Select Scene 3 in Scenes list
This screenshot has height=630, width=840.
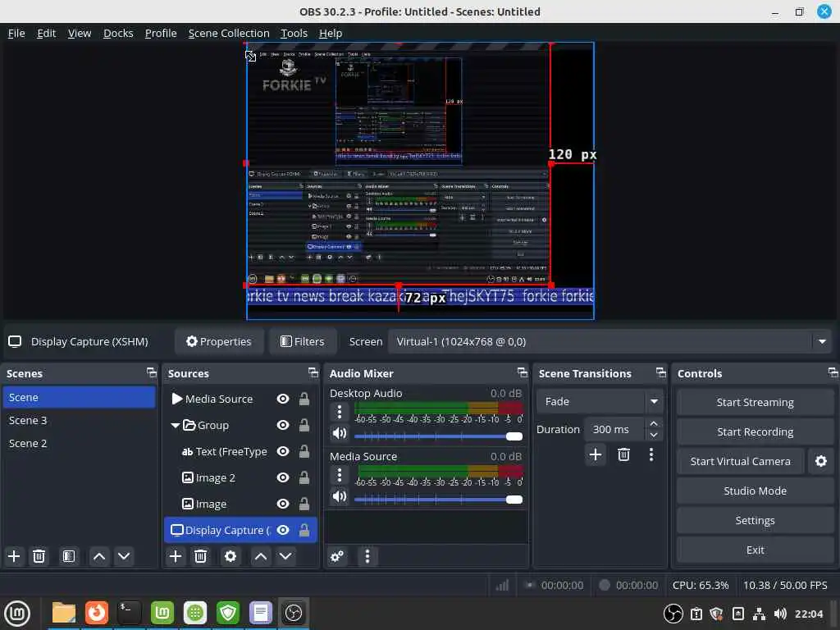79,421
